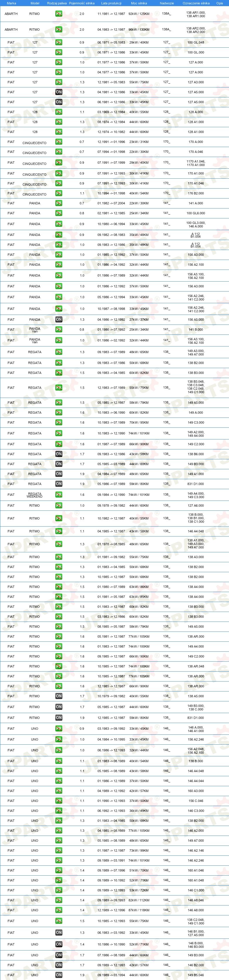Click petrol icon in Regata 149 A5.000 row
Screen dimensions: 229x980
[59, 403]
